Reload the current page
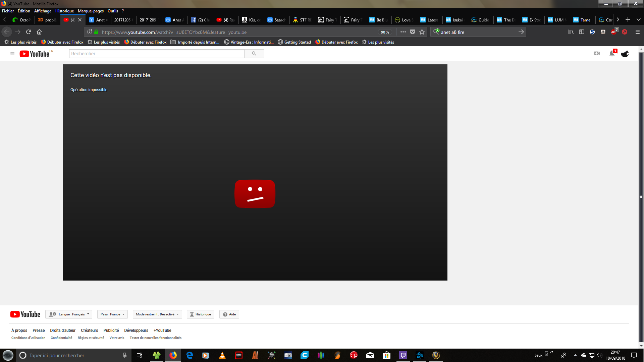The width and height of the screenshot is (644, 362). 29,32
